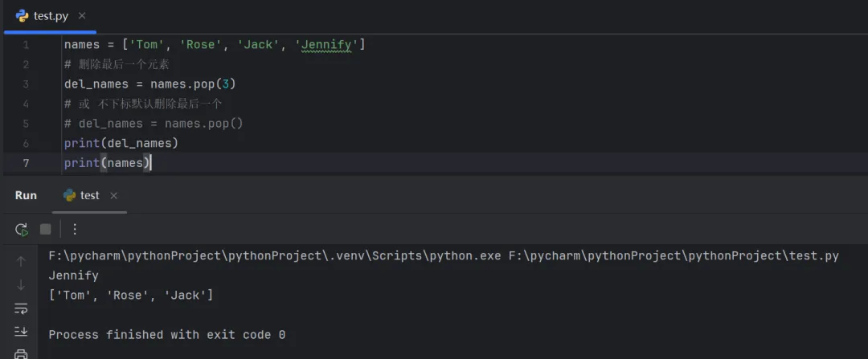The height and width of the screenshot is (359, 868).
Task: Place cursor on the print(del_names) line
Action: pos(121,143)
